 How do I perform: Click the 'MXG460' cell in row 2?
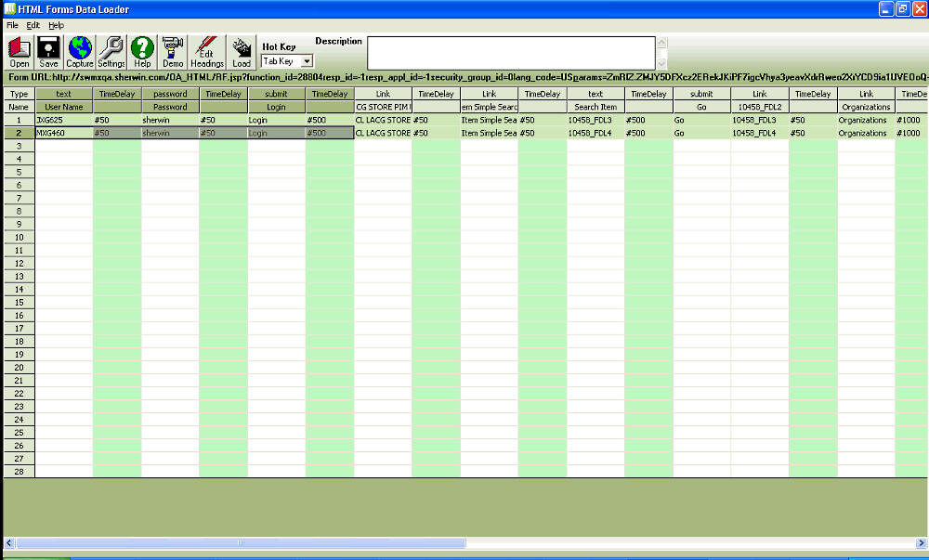[x=64, y=133]
